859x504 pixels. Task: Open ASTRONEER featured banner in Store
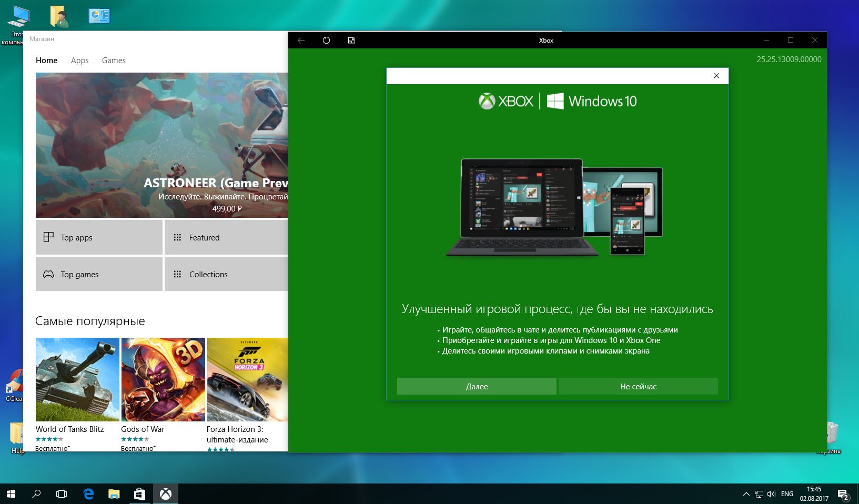click(x=162, y=145)
